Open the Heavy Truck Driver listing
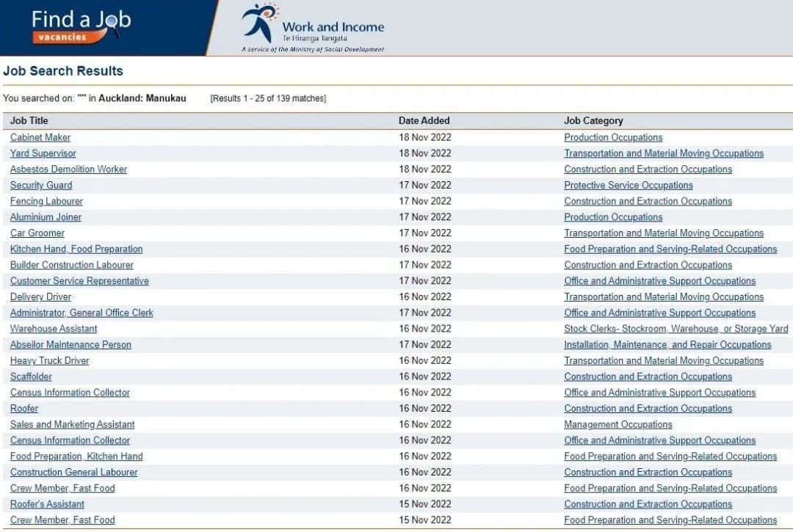Screen dimensions: 793x532 click(50, 361)
